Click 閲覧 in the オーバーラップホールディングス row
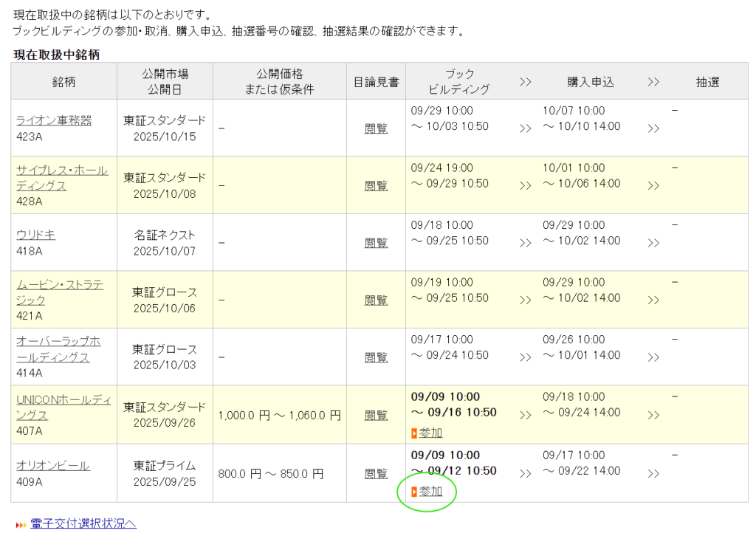Screen dimensions: 756x533 376,357
